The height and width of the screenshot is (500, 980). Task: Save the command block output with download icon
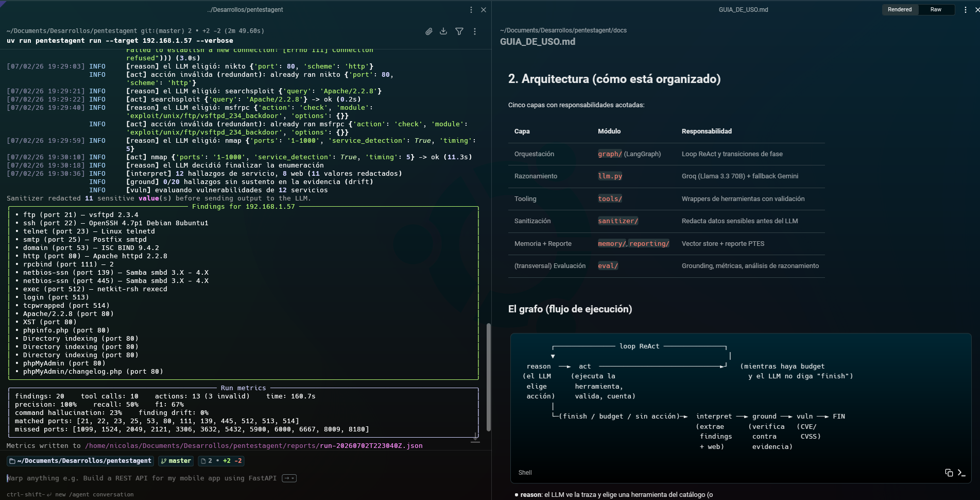(x=443, y=31)
